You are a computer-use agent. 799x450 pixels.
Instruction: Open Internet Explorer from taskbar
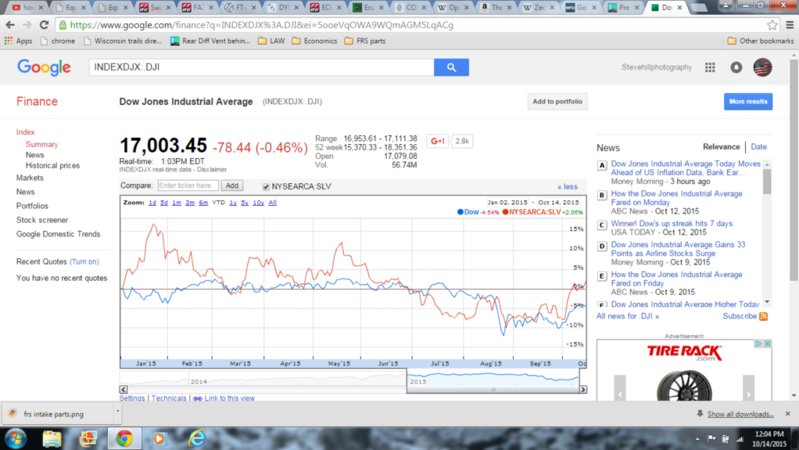coord(196,438)
